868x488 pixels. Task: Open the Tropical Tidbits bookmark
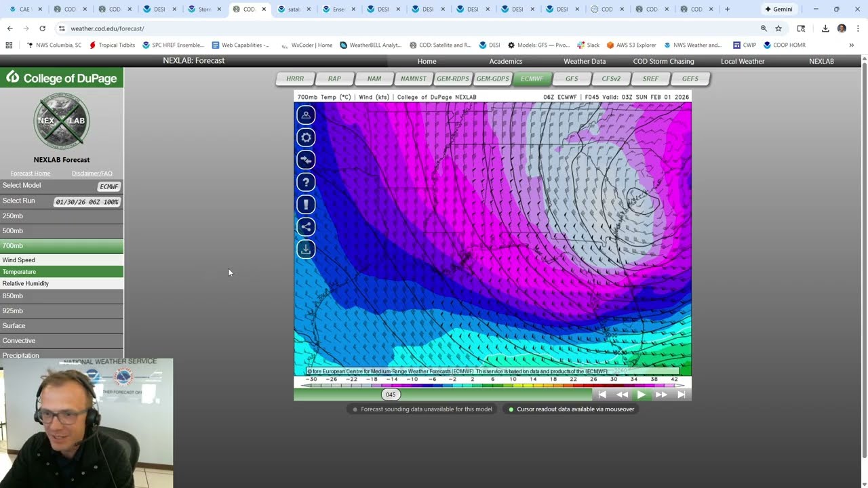pos(112,45)
